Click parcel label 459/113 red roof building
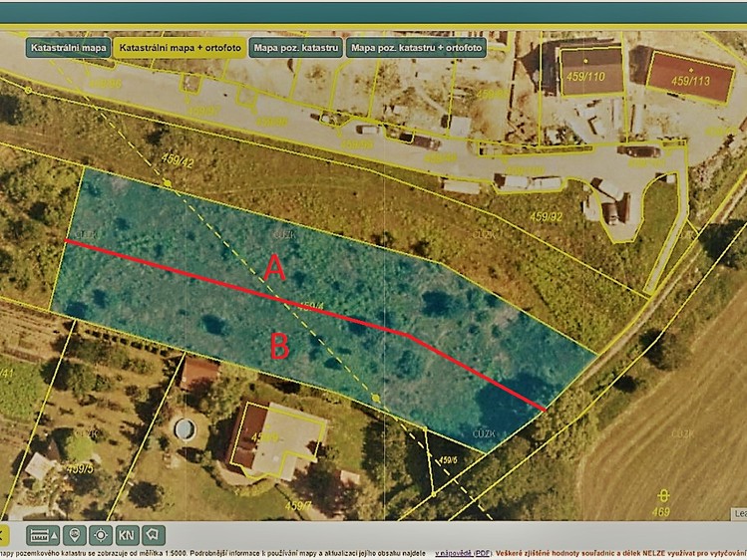 (690, 81)
